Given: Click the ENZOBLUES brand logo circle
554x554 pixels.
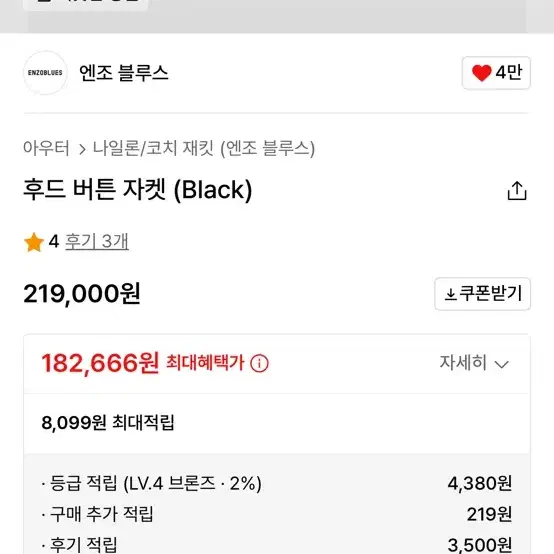Looking at the screenshot, I should [45, 73].
